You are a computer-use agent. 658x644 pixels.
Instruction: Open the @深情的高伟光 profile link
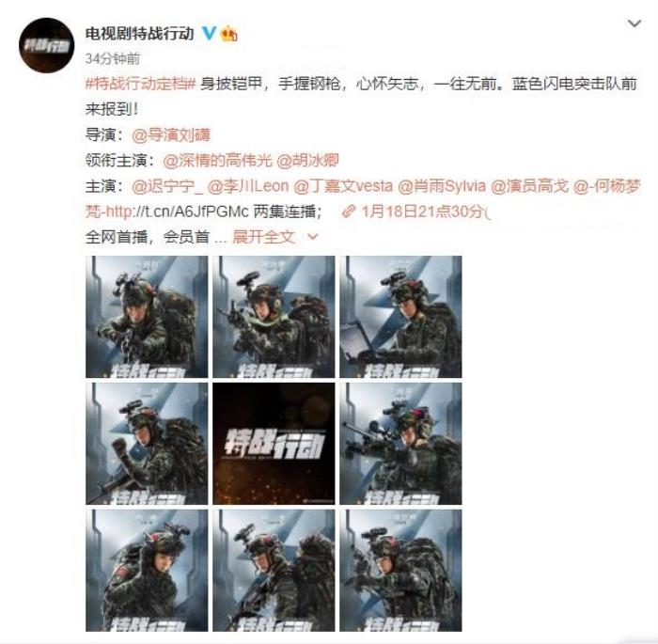(x=217, y=161)
